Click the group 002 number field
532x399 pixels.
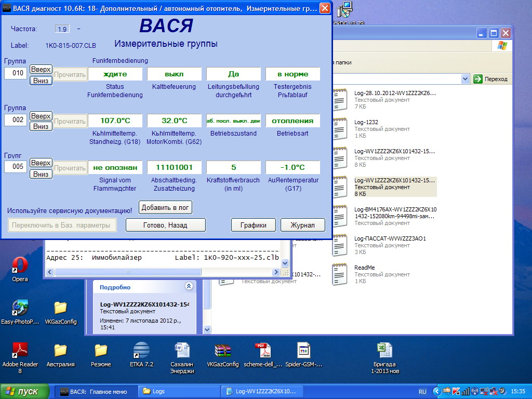pyautogui.click(x=16, y=120)
